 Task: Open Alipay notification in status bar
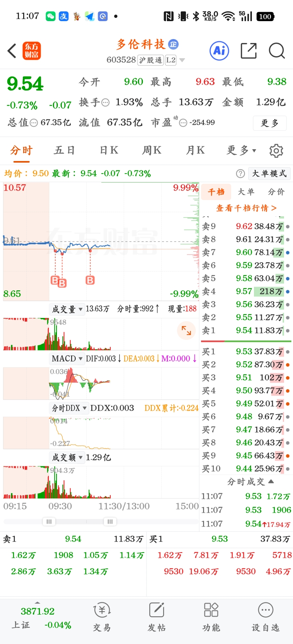click(63, 16)
